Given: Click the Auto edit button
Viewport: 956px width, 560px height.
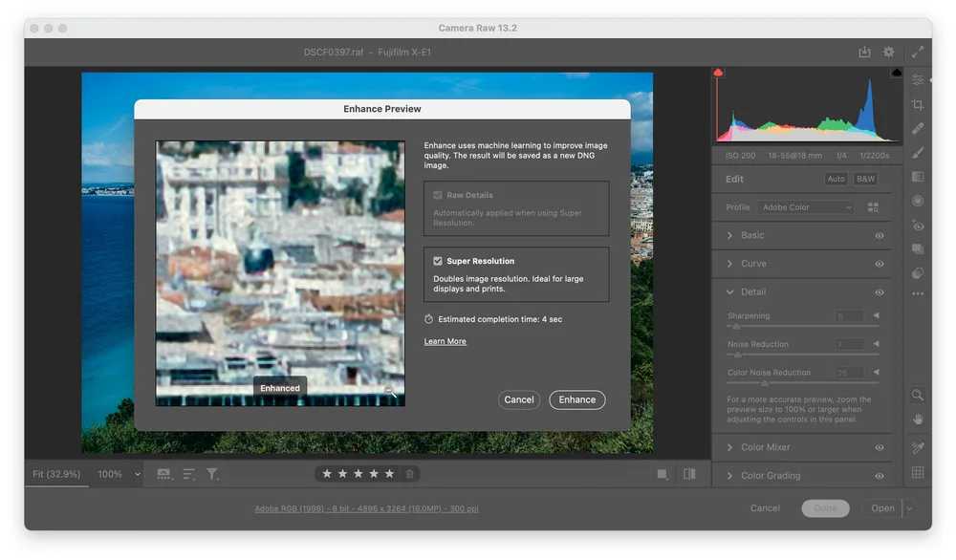Looking at the screenshot, I should tap(836, 179).
